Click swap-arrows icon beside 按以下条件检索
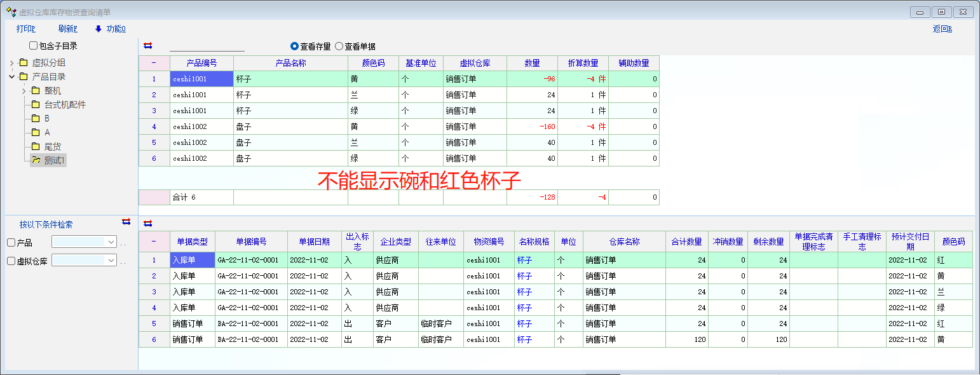980x375 pixels. [x=126, y=222]
